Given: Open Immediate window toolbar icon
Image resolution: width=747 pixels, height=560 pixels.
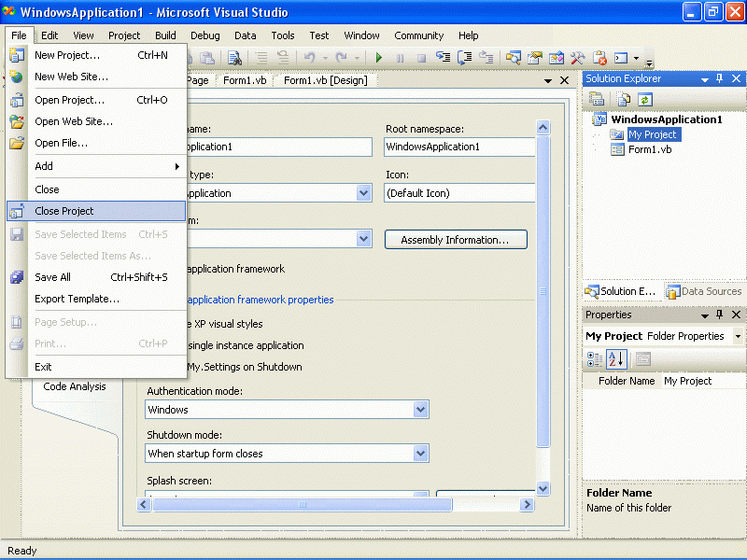Looking at the screenshot, I should pyautogui.click(x=621, y=58).
